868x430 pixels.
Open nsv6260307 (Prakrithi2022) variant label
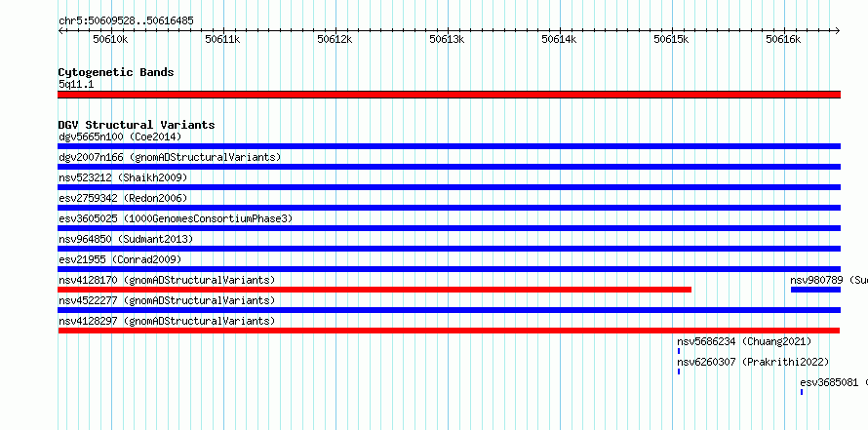pyautogui.click(x=753, y=362)
